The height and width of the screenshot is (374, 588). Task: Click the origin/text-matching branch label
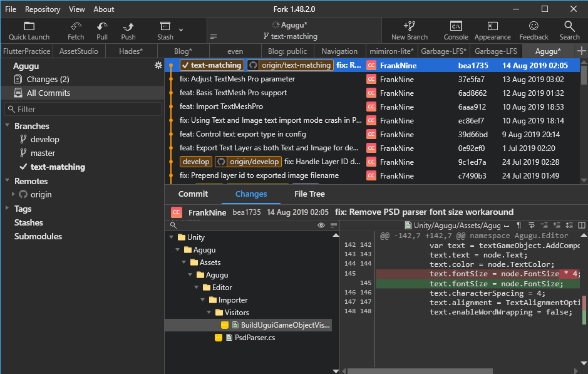click(291, 65)
